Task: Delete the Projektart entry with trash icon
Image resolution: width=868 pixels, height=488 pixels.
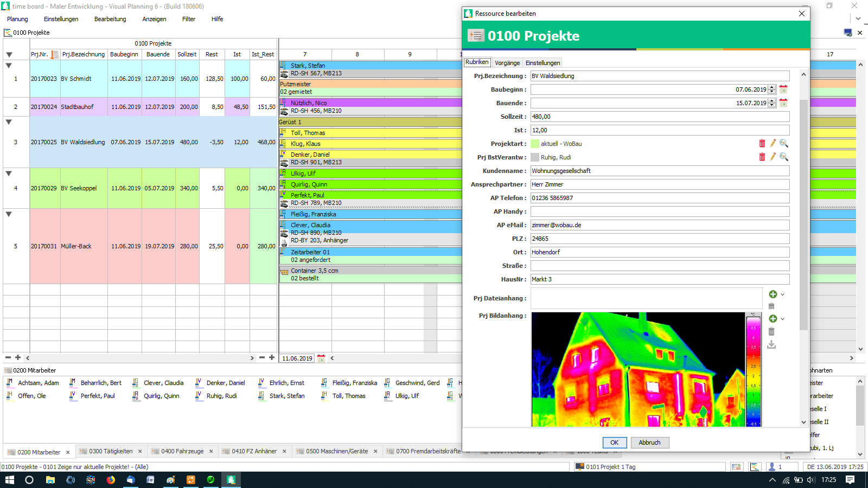Action: 762,144
